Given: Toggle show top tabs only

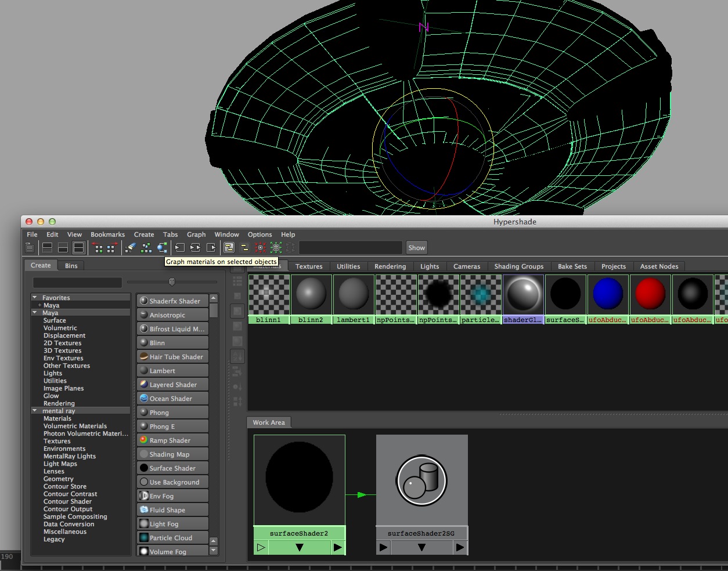Looking at the screenshot, I should 48,248.
